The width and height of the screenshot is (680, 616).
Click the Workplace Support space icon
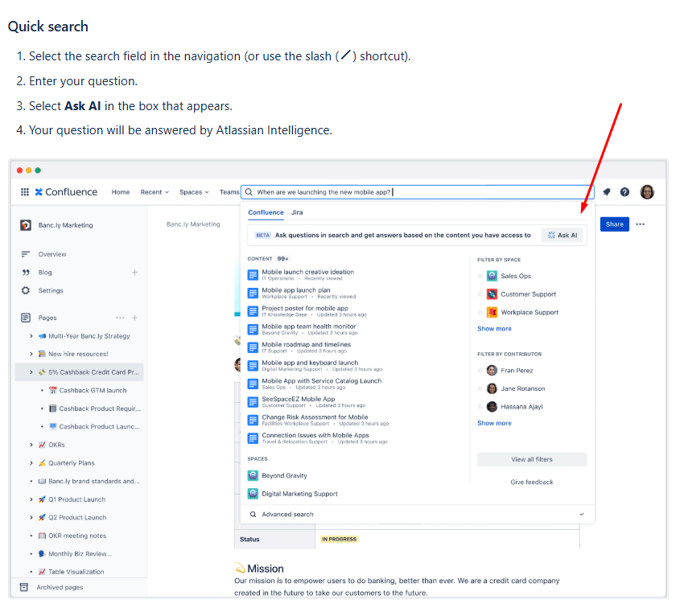tap(492, 312)
